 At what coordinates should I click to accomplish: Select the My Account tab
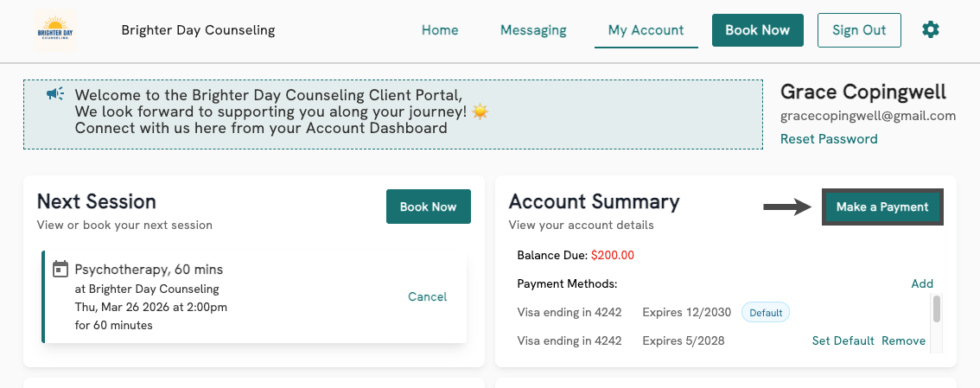point(646,30)
